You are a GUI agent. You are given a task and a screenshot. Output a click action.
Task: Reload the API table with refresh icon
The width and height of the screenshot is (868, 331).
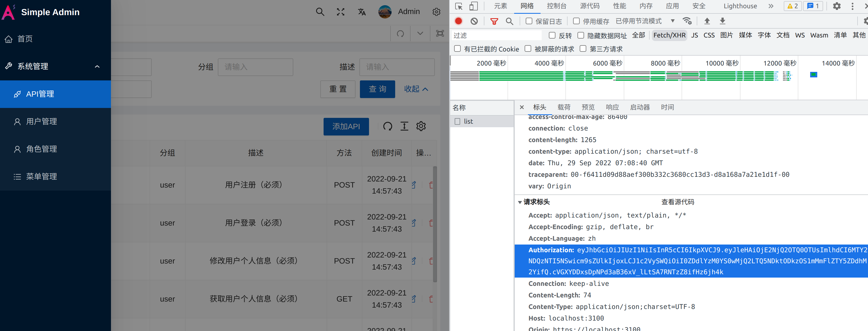coord(387,126)
